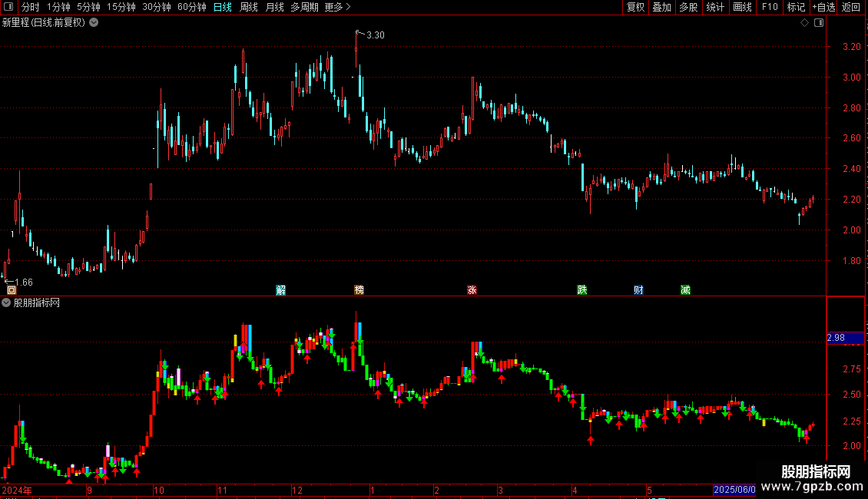Click the 跌 event marker on chart
The width and height of the screenshot is (868, 499).
click(581, 290)
